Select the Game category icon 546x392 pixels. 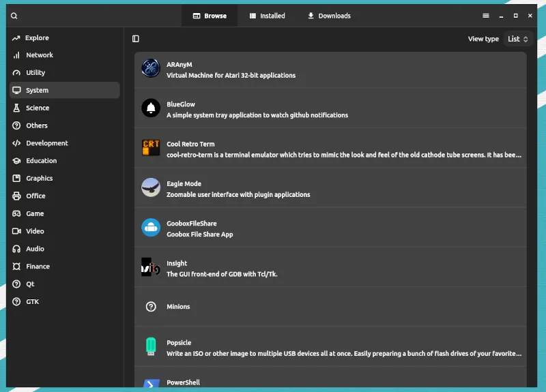16,213
